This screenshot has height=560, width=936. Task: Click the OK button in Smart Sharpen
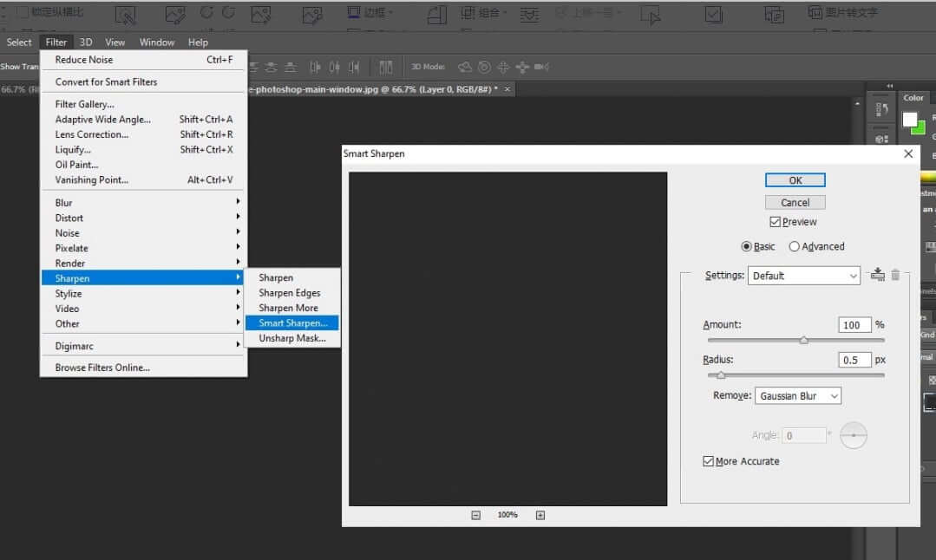795,179
